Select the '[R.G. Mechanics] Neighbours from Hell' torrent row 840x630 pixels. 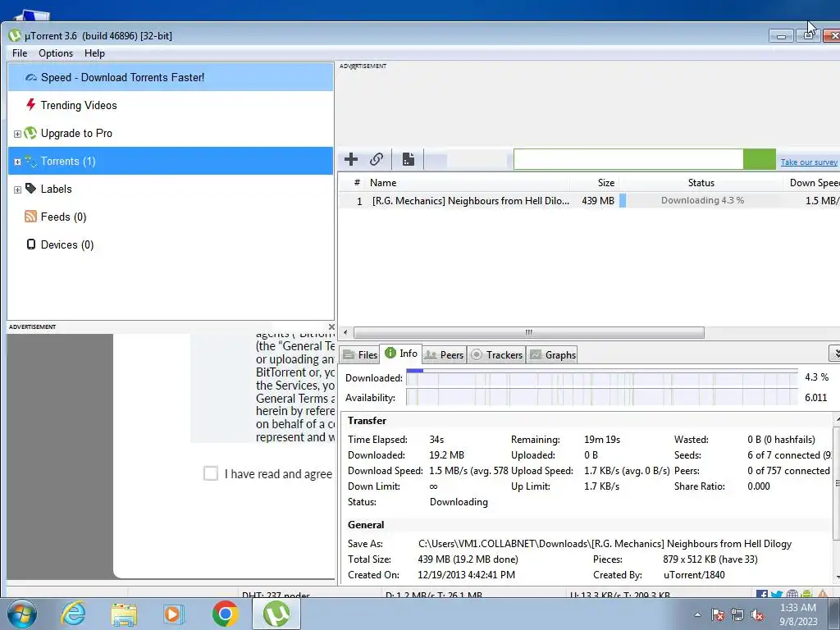pos(589,201)
